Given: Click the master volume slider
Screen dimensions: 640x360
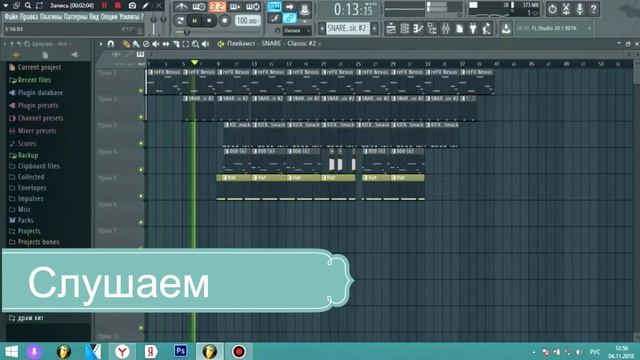Looking at the screenshot, I should (154, 24).
